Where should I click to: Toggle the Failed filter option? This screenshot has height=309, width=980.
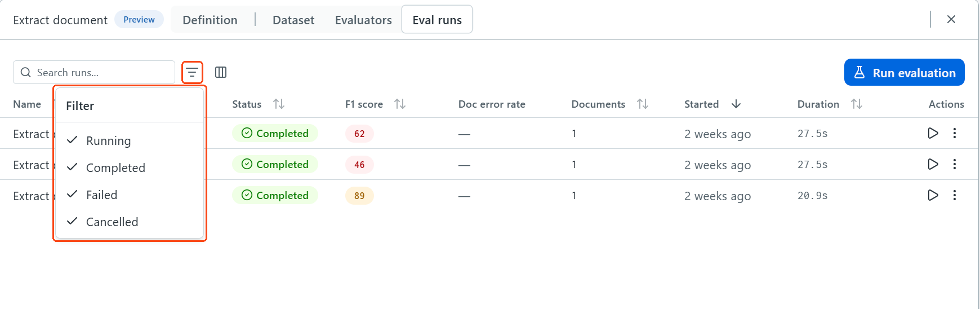(130, 195)
